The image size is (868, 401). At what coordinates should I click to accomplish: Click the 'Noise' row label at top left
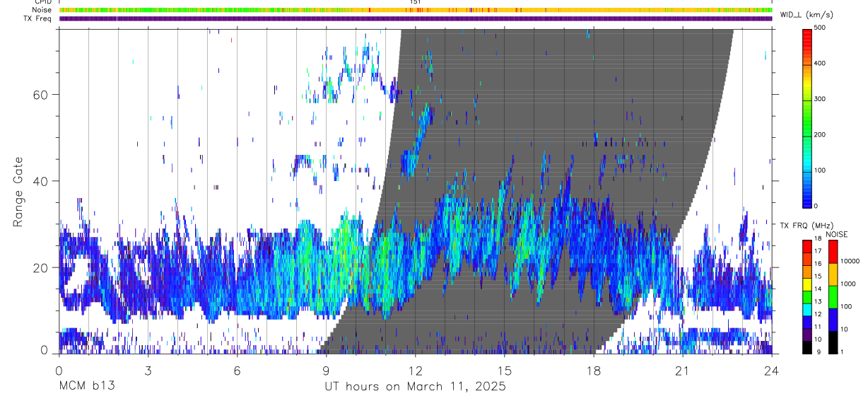pos(42,10)
